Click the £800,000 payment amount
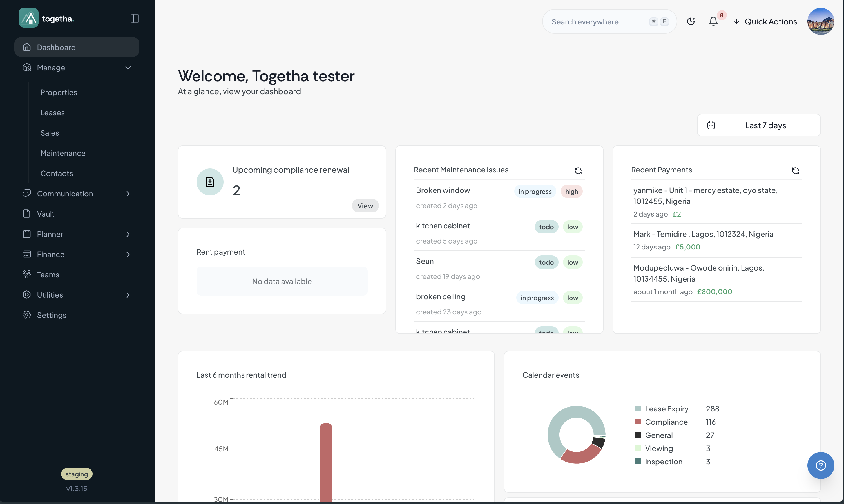 (x=715, y=292)
